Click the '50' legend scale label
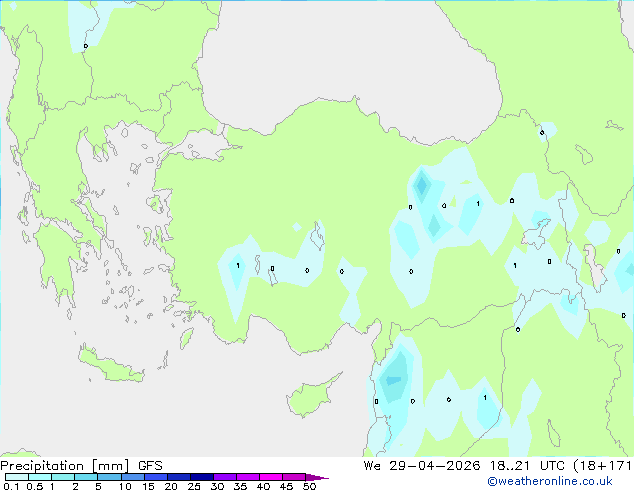Screen dimensions: 634x490 pos(309,486)
